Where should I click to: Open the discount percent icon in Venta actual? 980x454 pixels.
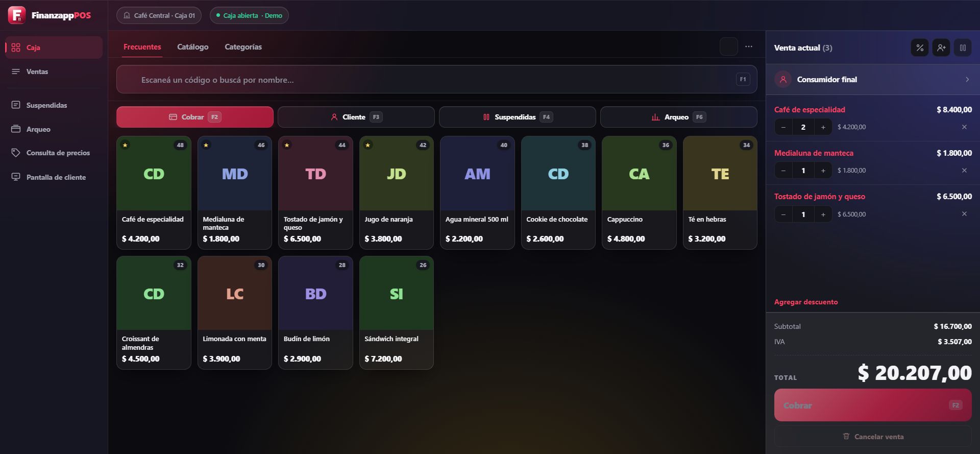920,47
